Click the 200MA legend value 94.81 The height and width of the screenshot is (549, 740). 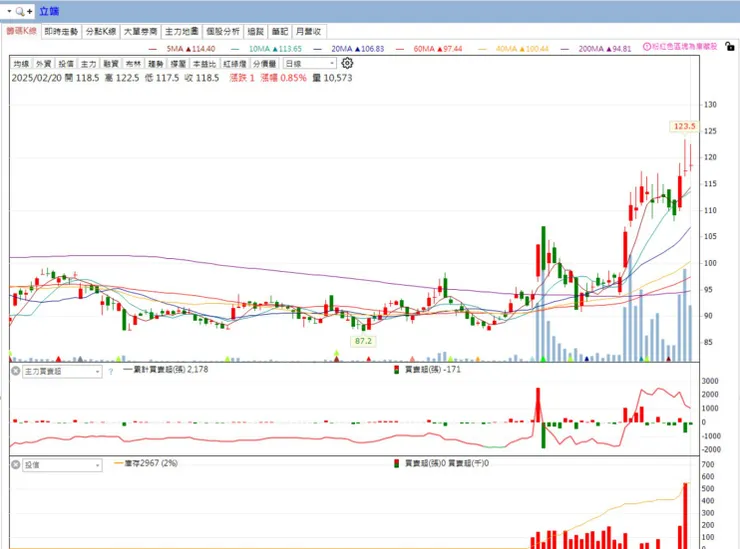pyautogui.click(x=622, y=49)
